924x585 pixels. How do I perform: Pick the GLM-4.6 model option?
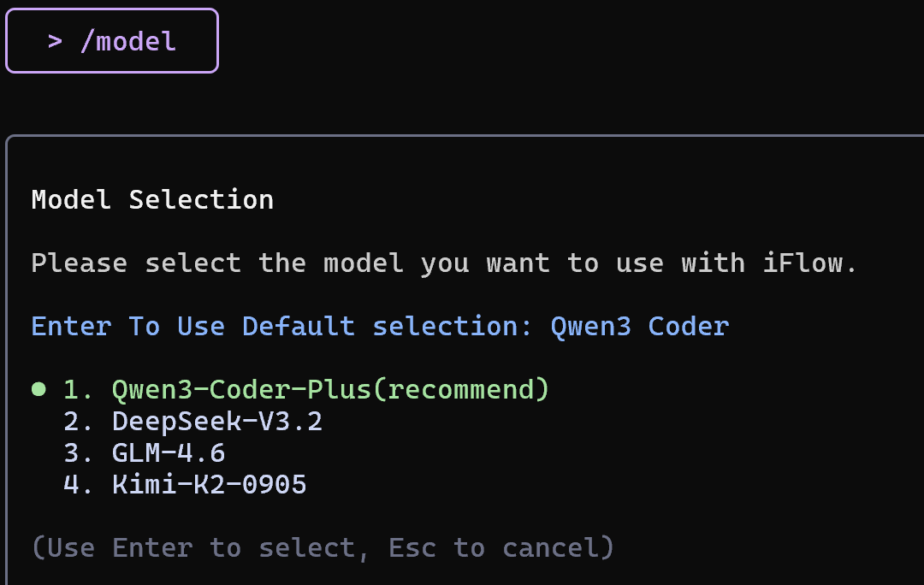[169, 453]
